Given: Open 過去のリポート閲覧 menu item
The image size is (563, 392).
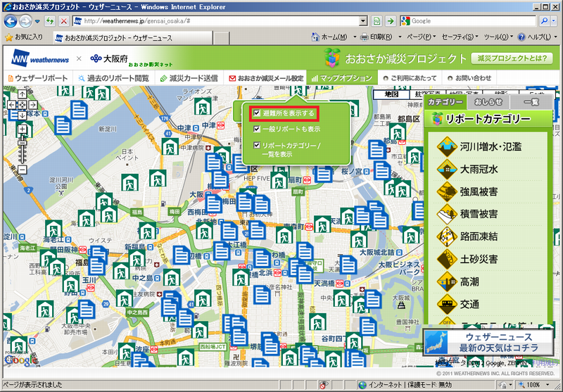Looking at the screenshot, I should (113, 78).
